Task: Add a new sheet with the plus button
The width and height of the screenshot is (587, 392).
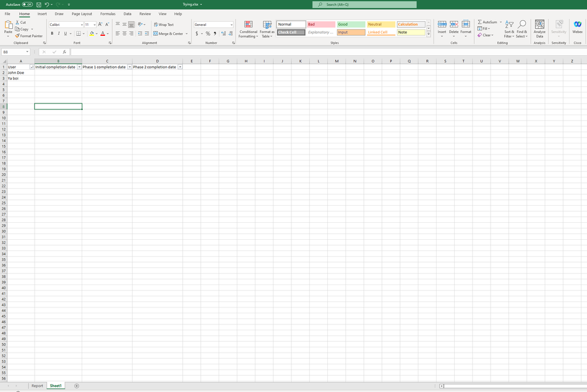Action: [76, 386]
